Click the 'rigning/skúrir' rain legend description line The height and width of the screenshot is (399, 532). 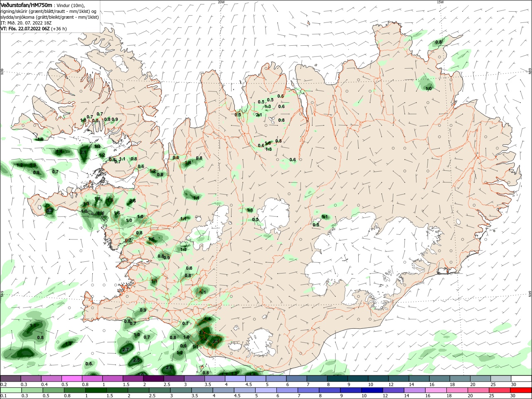pos(49,11)
